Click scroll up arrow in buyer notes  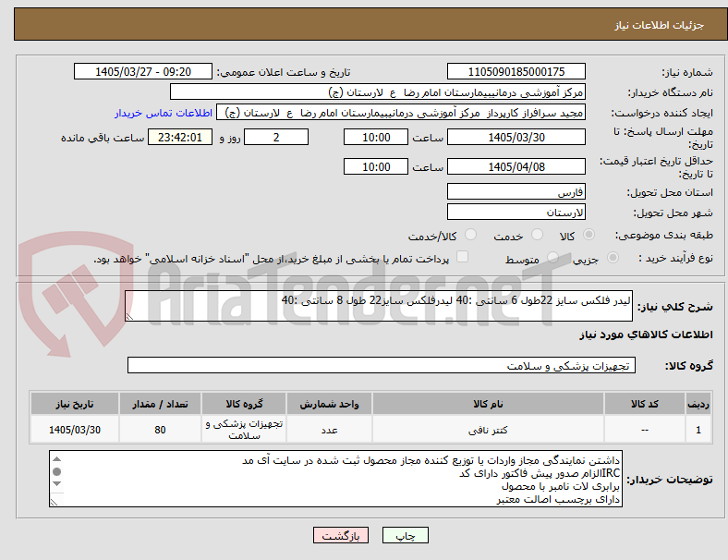coord(56,459)
